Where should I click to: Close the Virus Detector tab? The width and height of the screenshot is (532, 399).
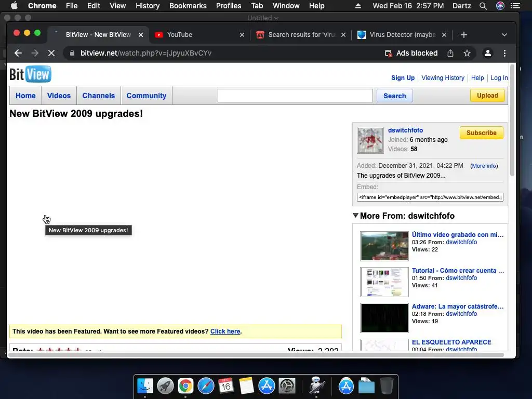(444, 35)
